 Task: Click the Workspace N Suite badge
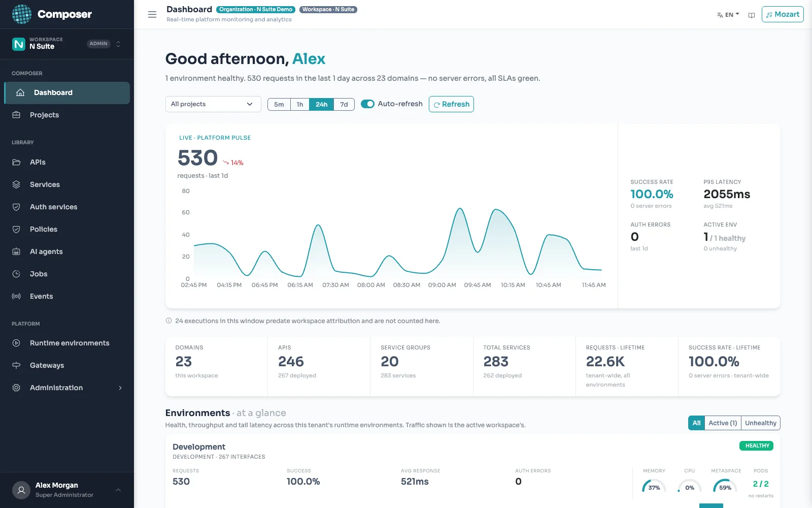[328, 9]
